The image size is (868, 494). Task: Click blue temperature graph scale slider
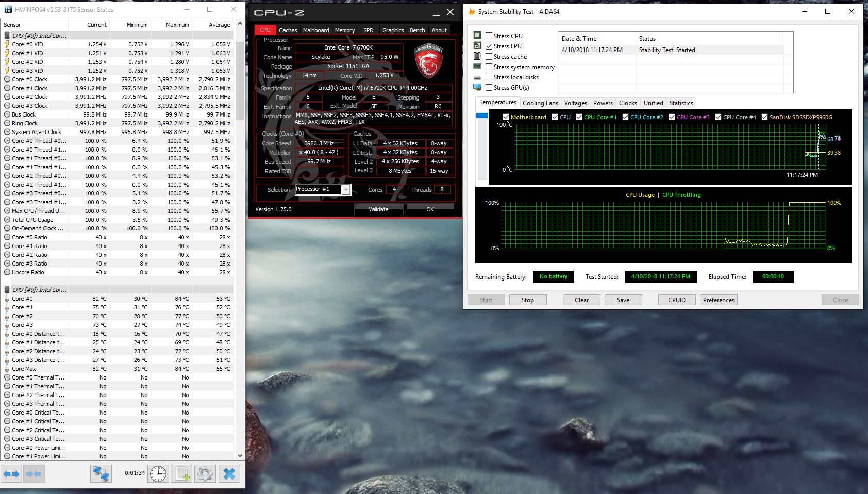point(482,116)
